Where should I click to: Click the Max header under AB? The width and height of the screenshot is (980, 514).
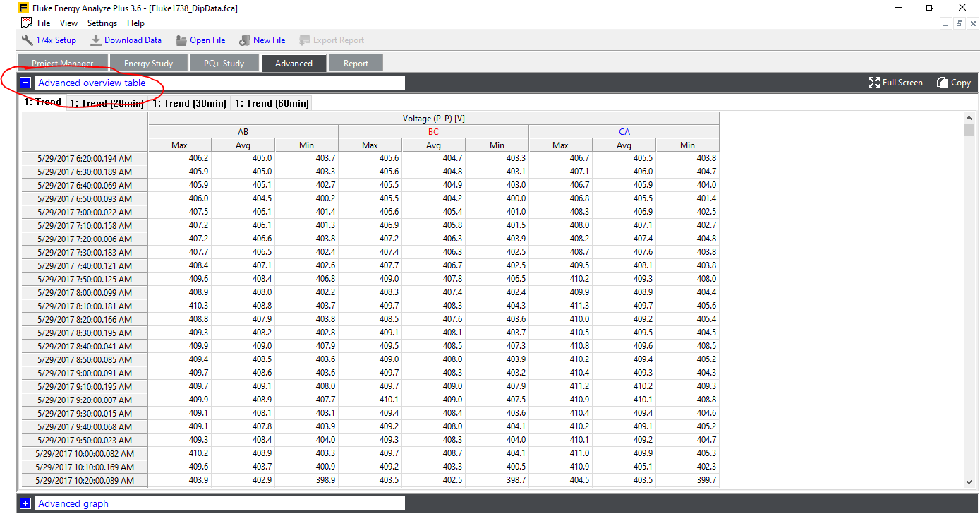[180, 145]
